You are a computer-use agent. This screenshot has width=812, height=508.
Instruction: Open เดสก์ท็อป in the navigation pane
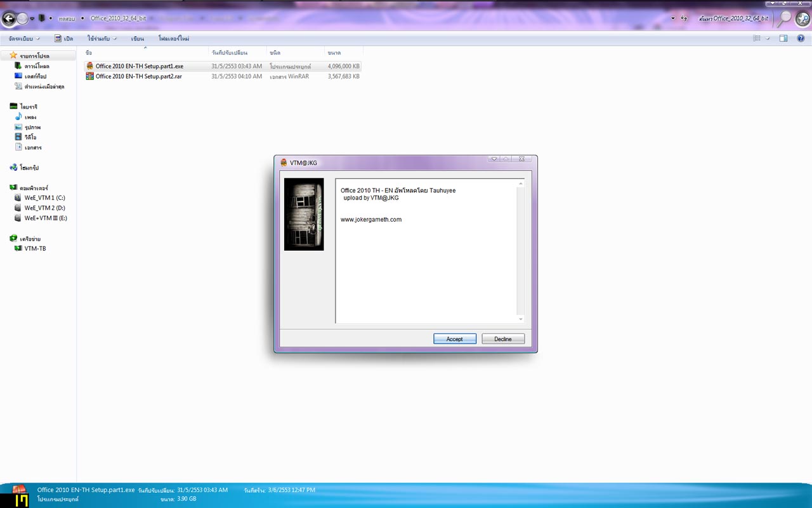tap(36, 76)
